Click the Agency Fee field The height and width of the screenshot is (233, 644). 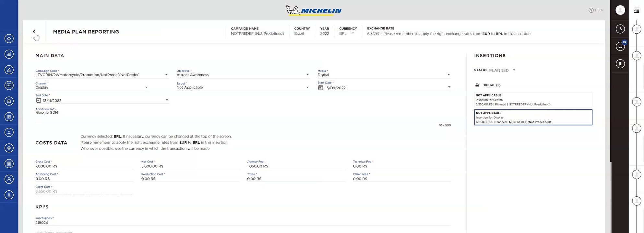(296, 164)
